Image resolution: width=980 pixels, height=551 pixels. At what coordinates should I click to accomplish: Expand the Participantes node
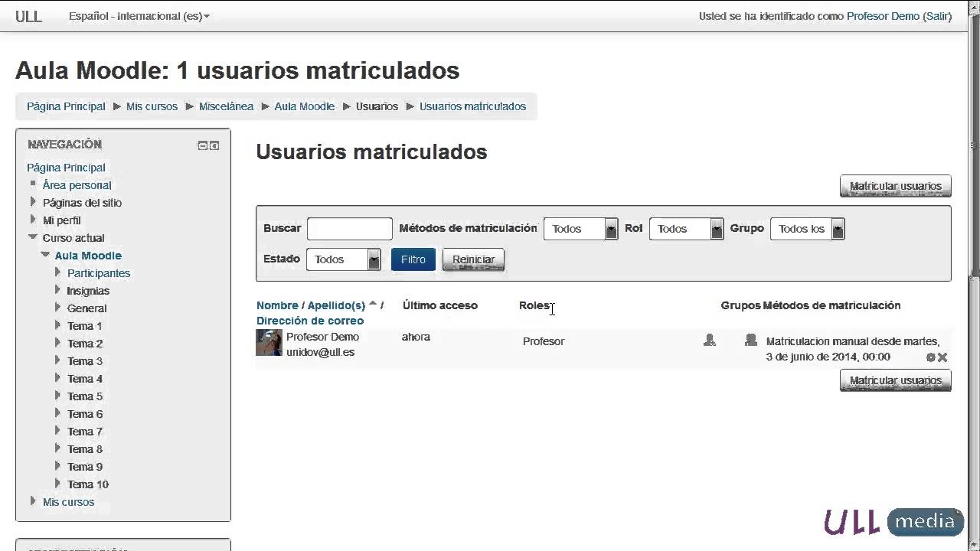57,272
